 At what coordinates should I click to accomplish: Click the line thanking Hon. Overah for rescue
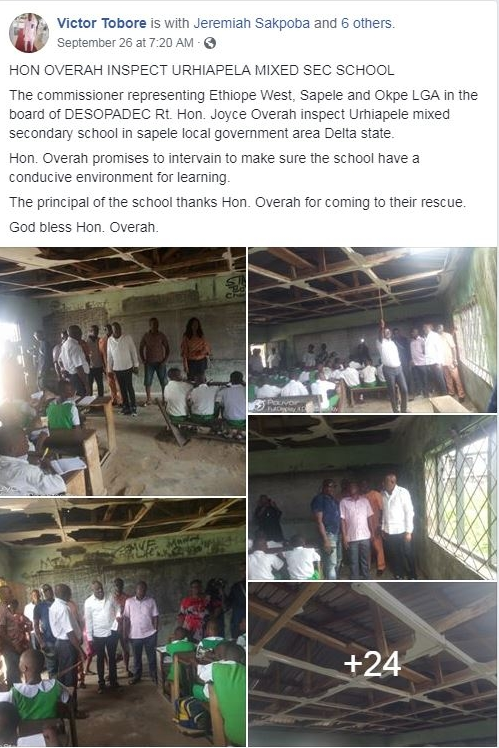pyautogui.click(x=238, y=202)
